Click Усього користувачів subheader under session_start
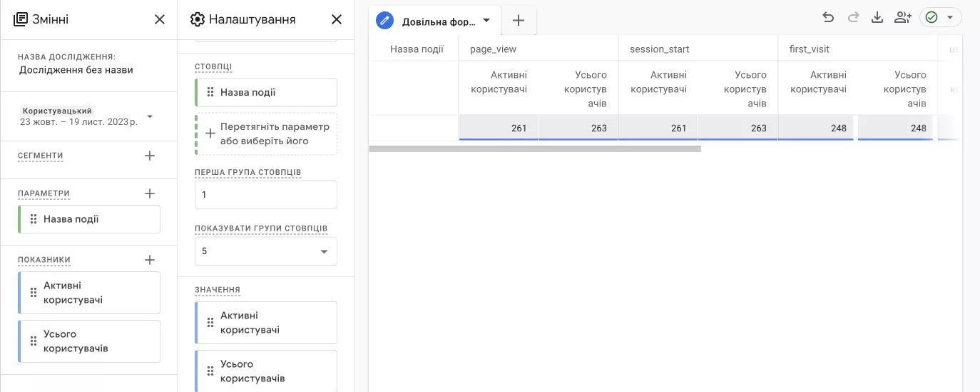This screenshot has width=980, height=392. tap(745, 89)
